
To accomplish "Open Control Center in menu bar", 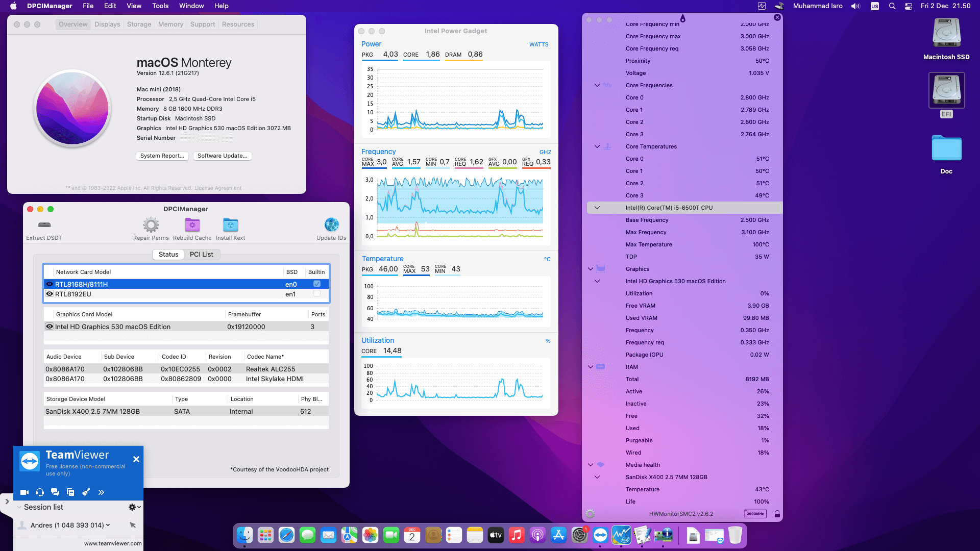I will (x=909, y=6).
